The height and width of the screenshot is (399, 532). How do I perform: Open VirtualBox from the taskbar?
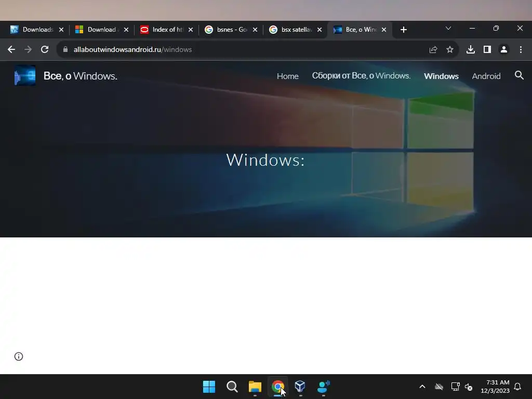[x=300, y=387]
